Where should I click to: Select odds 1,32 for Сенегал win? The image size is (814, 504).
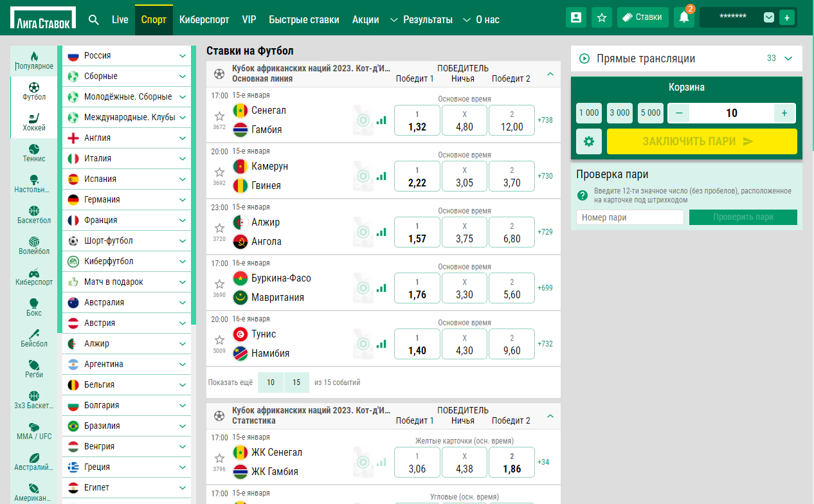(417, 120)
